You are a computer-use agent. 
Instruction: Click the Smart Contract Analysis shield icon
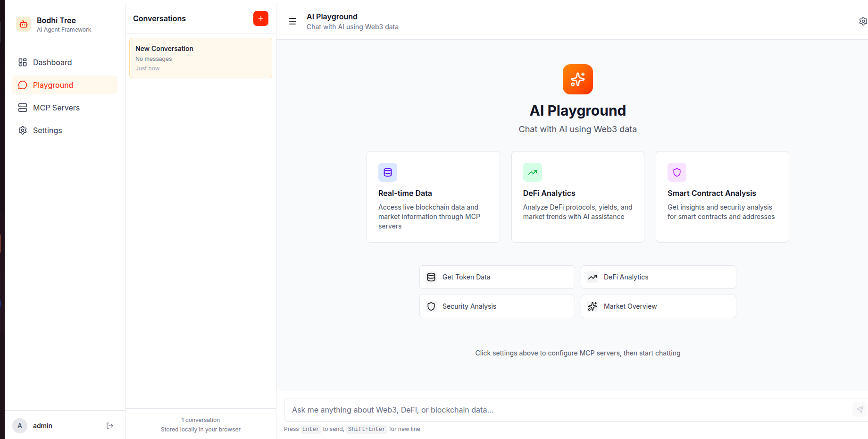pos(677,172)
